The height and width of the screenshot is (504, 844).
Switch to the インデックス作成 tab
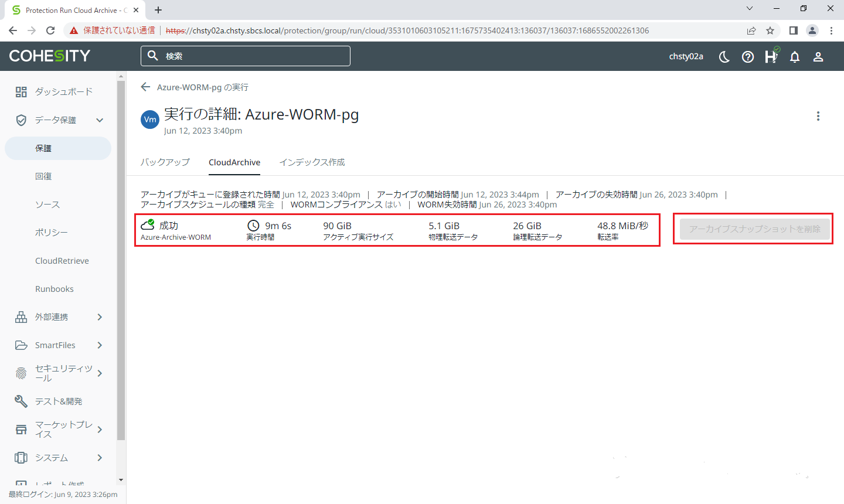(x=312, y=162)
